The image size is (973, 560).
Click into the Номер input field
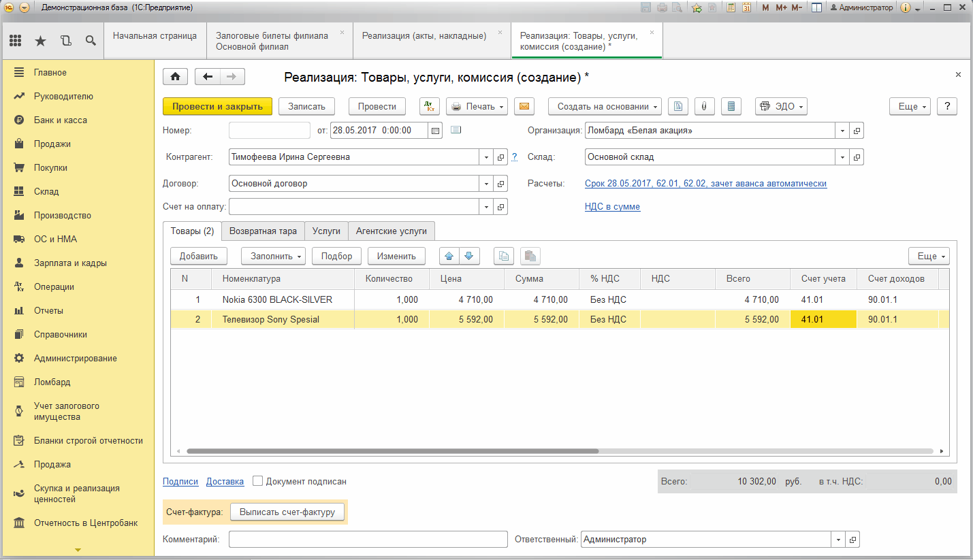[x=270, y=131]
